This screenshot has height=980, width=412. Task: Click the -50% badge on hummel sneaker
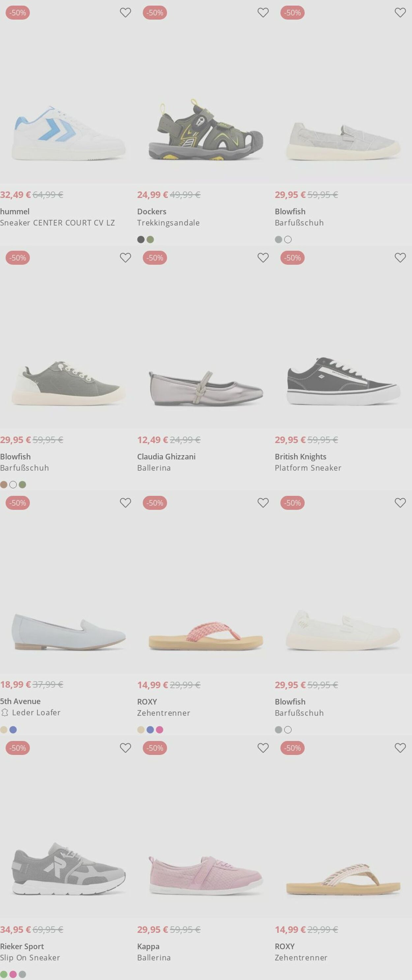(17, 13)
